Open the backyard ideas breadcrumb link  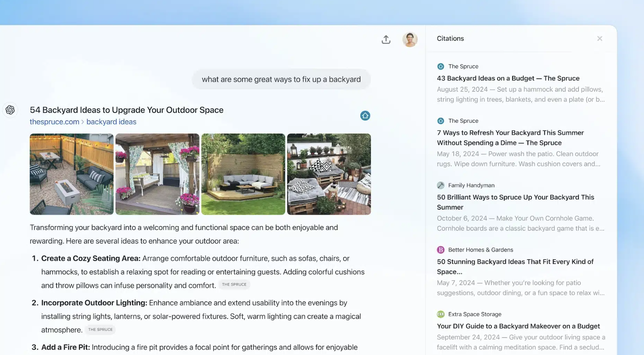(x=111, y=121)
